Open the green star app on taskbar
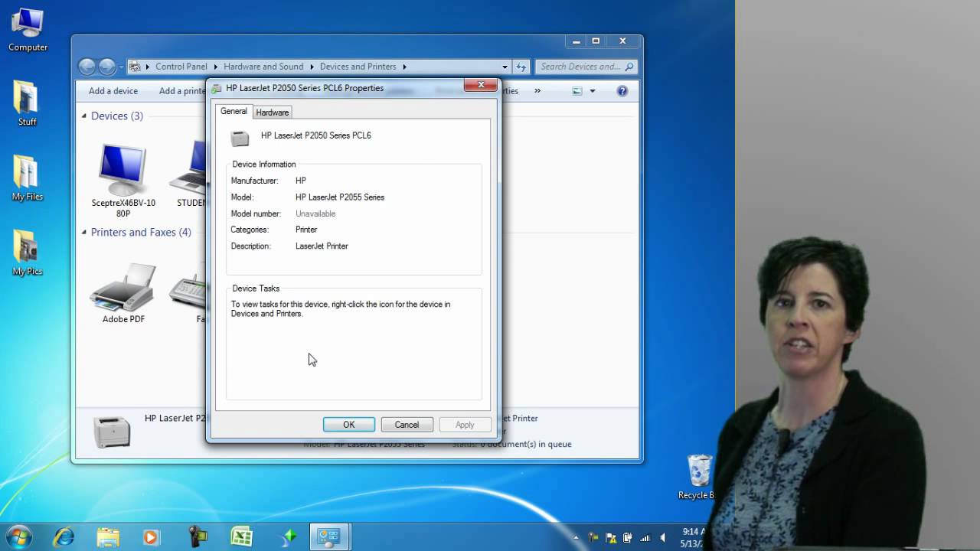 click(x=289, y=537)
